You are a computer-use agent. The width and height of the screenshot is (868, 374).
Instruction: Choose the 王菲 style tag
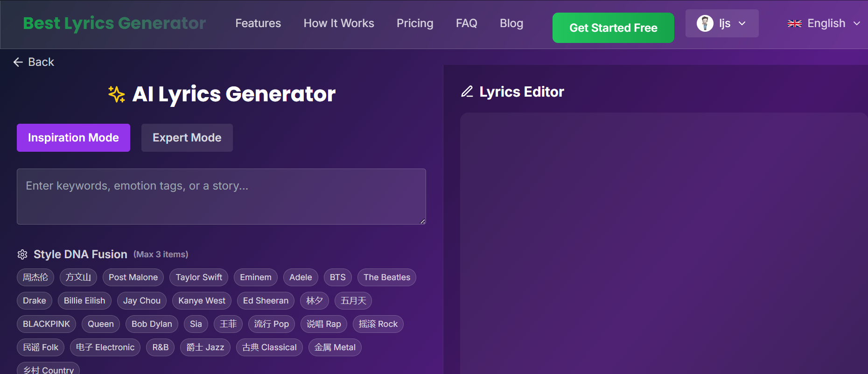(228, 324)
